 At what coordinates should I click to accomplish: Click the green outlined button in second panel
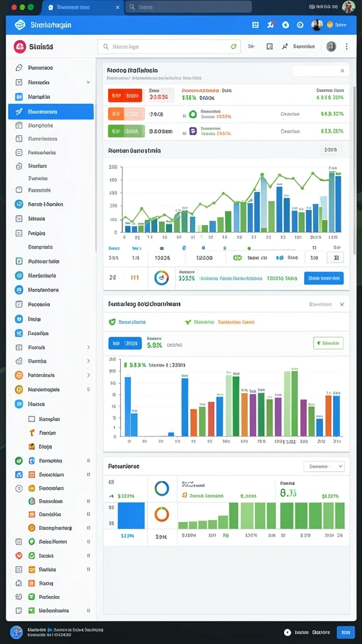coord(328,343)
